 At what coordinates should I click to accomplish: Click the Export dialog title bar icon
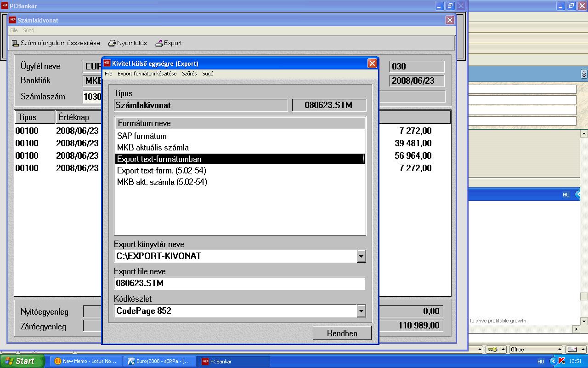(x=107, y=63)
